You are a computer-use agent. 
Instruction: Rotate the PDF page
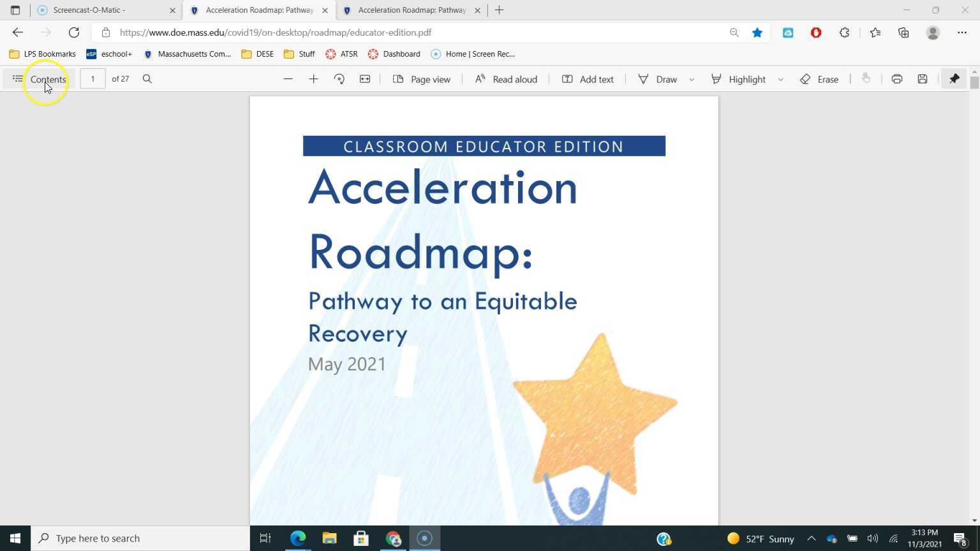[339, 78]
